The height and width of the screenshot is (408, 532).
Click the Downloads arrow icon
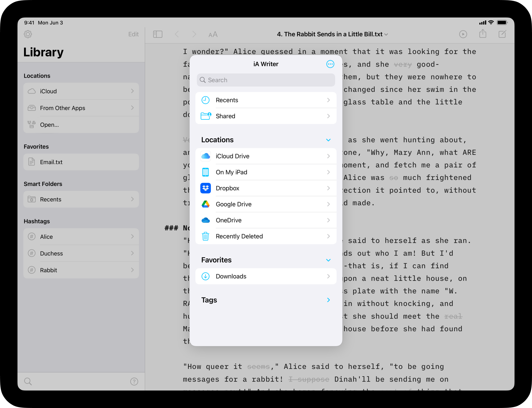pyautogui.click(x=206, y=276)
